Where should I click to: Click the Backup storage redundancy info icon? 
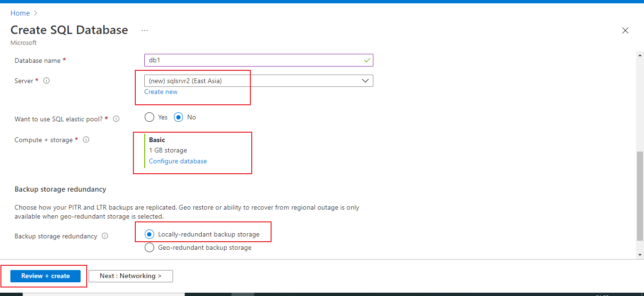105,236
